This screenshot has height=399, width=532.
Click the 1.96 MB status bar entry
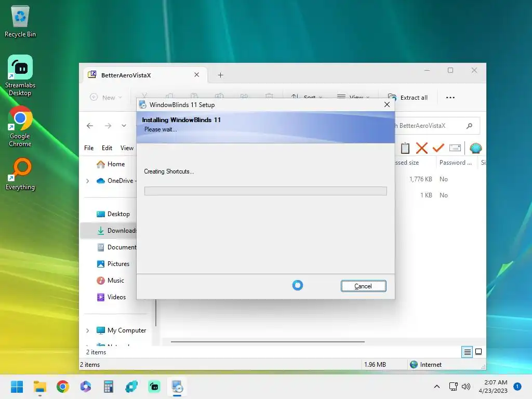375,365
